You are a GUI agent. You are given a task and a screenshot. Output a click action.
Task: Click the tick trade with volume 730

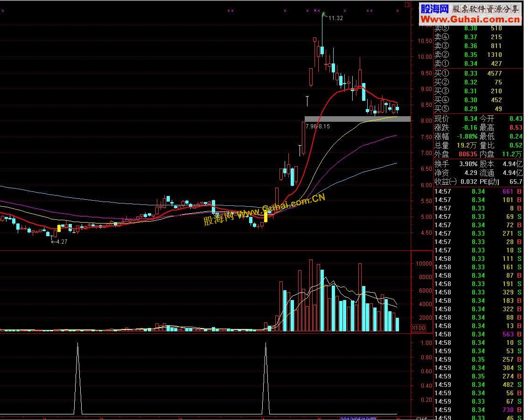pos(478,410)
